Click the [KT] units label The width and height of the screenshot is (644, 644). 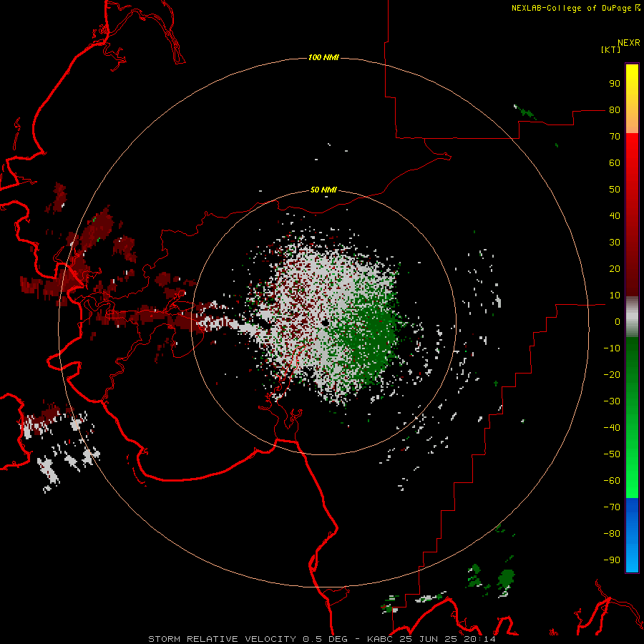[611, 49]
